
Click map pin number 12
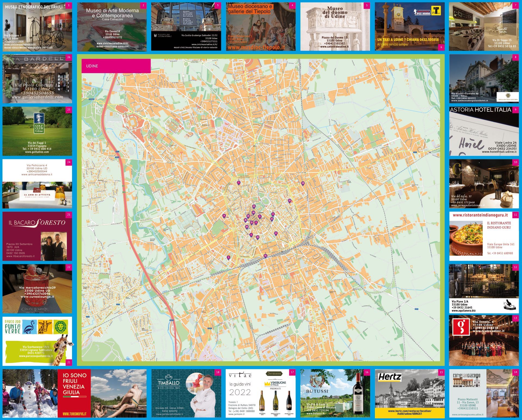[272, 219]
